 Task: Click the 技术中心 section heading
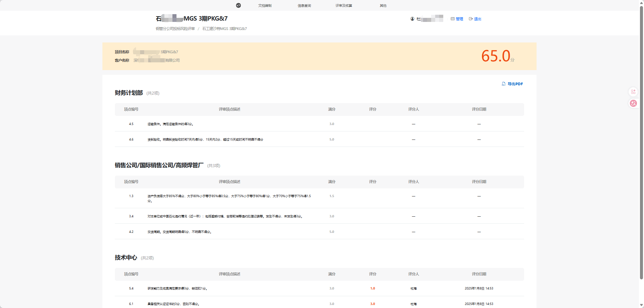pos(126,257)
